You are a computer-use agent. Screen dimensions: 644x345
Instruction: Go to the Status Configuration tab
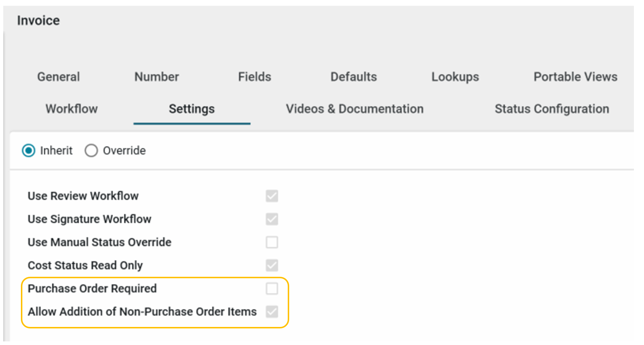(x=552, y=109)
